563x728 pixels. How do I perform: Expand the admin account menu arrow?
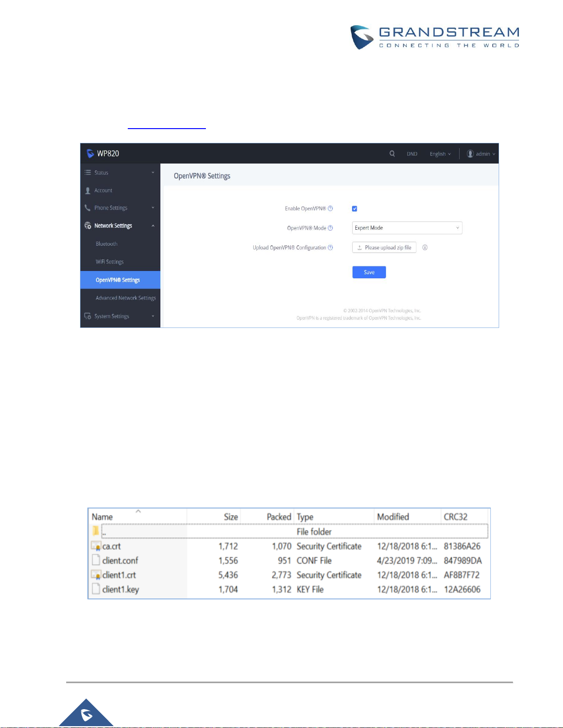pos(494,154)
